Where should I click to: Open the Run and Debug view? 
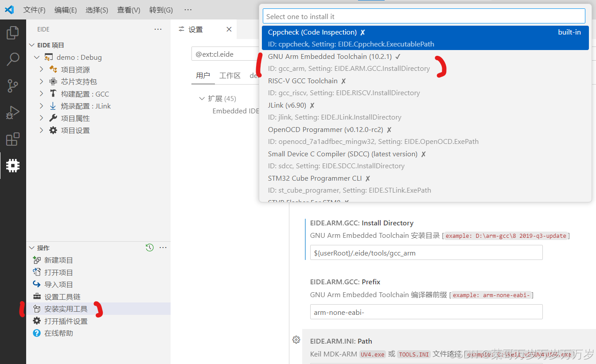pos(13,112)
